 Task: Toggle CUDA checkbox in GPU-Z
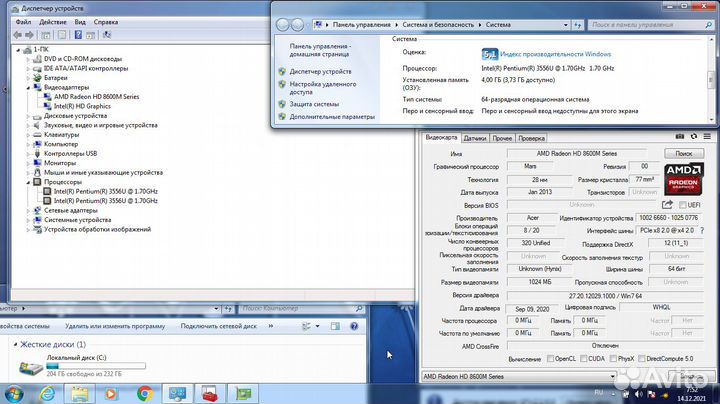(584, 359)
